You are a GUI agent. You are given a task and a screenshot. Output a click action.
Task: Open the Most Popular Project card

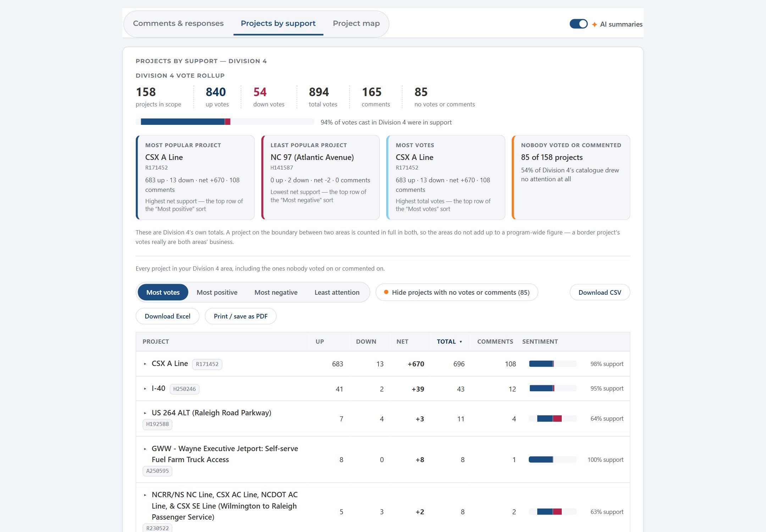[195, 177]
